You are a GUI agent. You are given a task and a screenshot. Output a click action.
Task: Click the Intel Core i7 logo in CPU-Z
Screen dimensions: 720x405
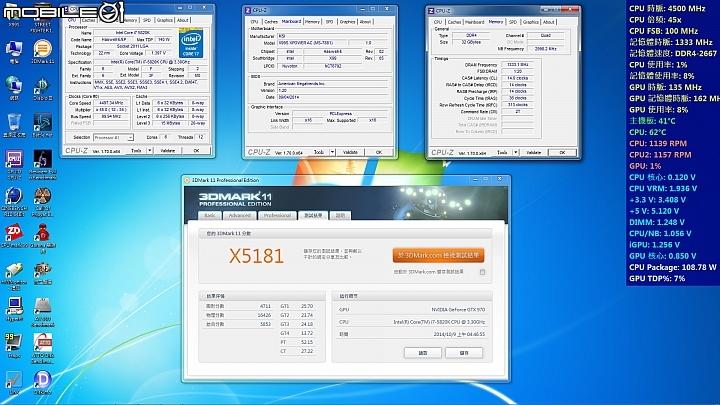pyautogui.click(x=191, y=42)
